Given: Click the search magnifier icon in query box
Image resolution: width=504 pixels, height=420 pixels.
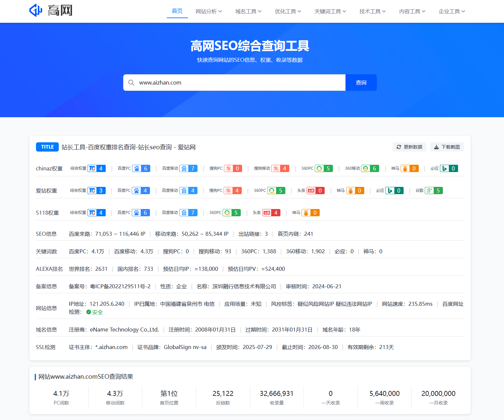Looking at the screenshot, I should [131, 83].
